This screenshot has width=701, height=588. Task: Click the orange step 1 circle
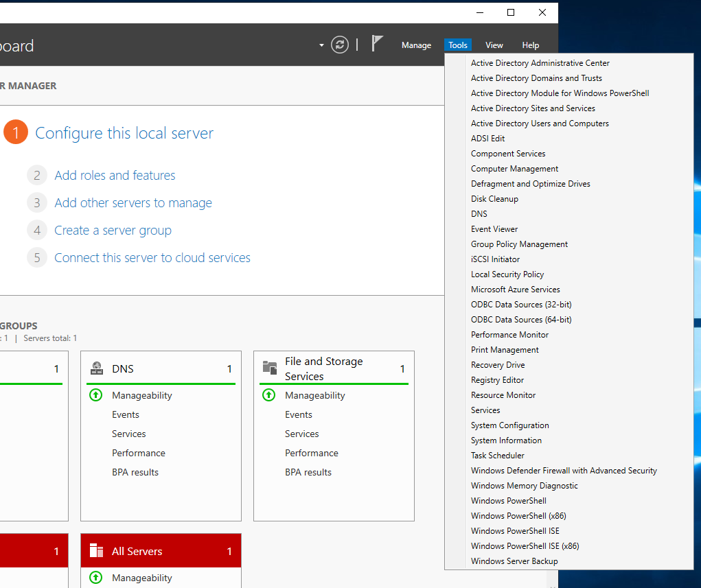coord(16,132)
